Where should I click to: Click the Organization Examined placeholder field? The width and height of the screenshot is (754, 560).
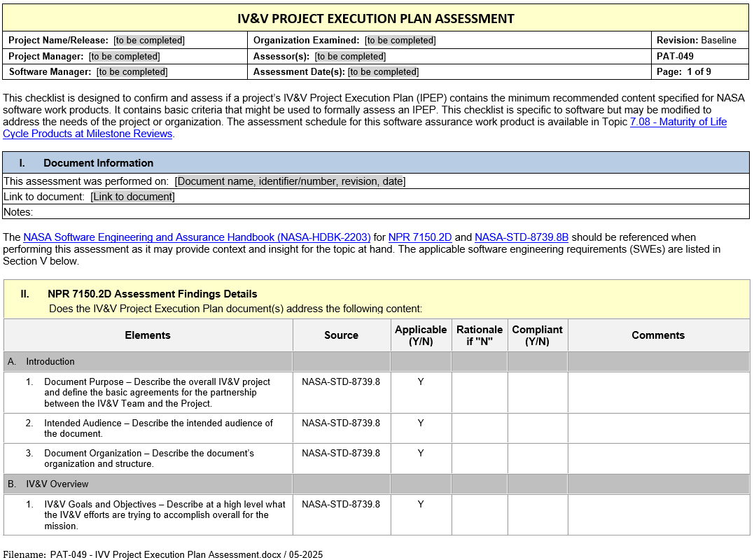[400, 41]
